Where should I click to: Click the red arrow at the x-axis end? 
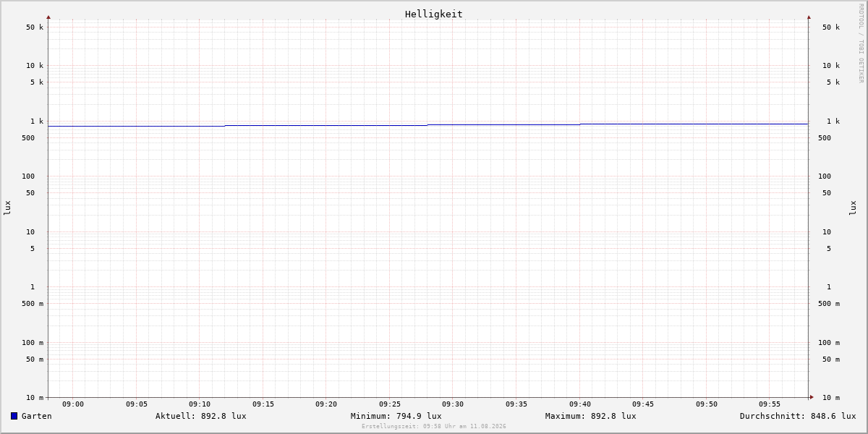click(x=812, y=396)
